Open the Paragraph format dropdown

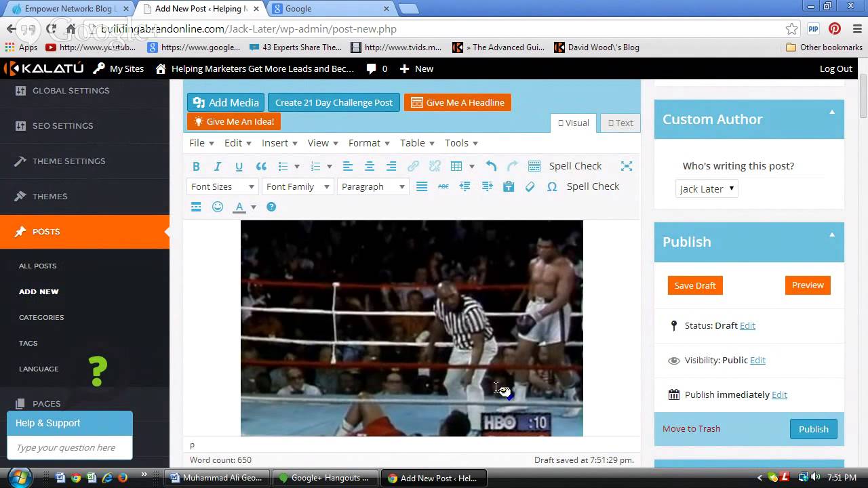click(x=373, y=186)
